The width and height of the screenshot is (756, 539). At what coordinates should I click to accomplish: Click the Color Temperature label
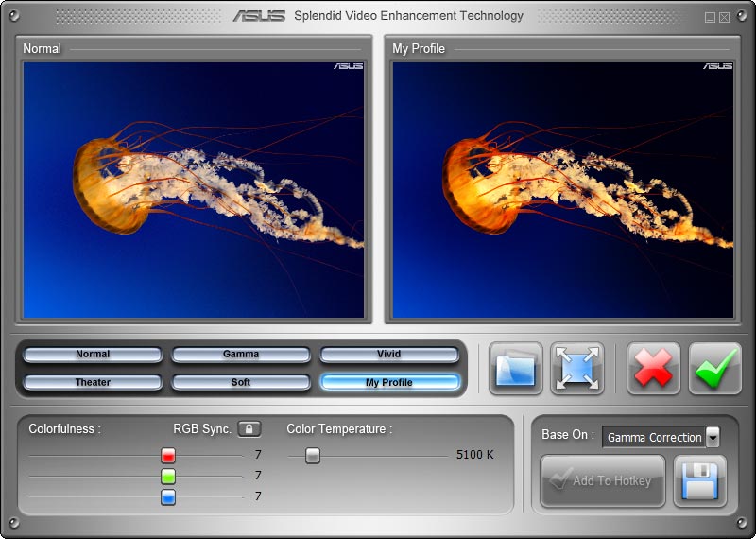(339, 429)
